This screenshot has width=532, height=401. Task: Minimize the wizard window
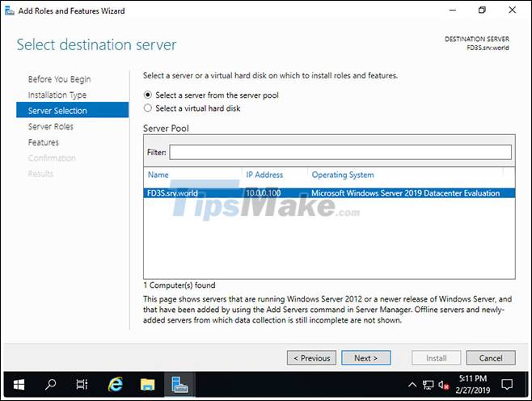453,11
